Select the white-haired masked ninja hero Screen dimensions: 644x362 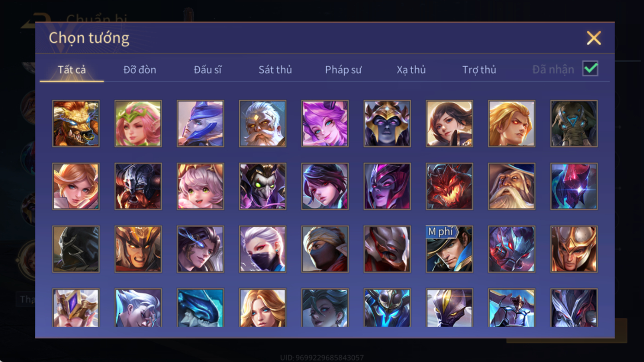point(263,249)
